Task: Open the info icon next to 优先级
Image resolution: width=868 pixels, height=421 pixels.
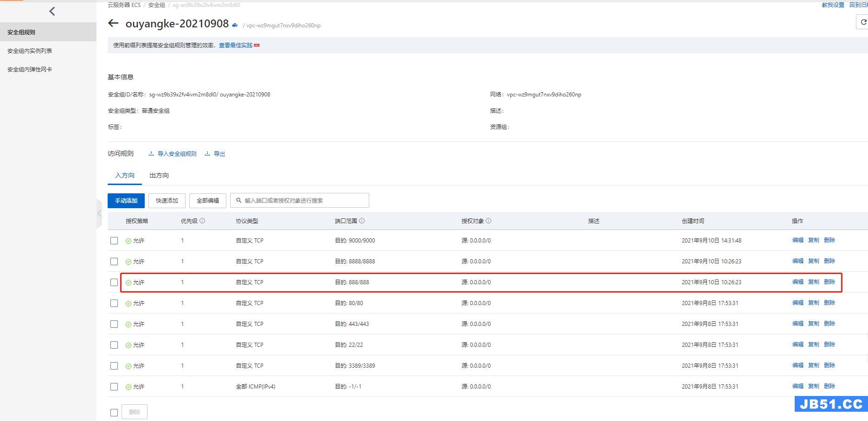Action: (202, 221)
